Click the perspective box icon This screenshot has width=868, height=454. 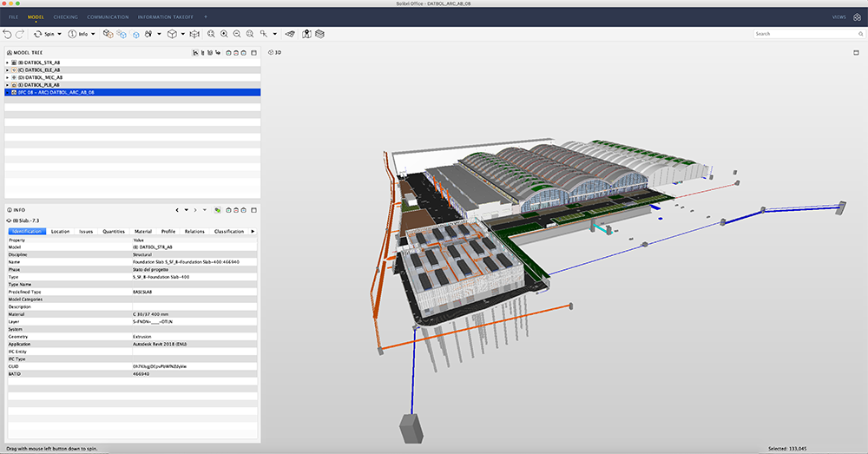click(194, 34)
